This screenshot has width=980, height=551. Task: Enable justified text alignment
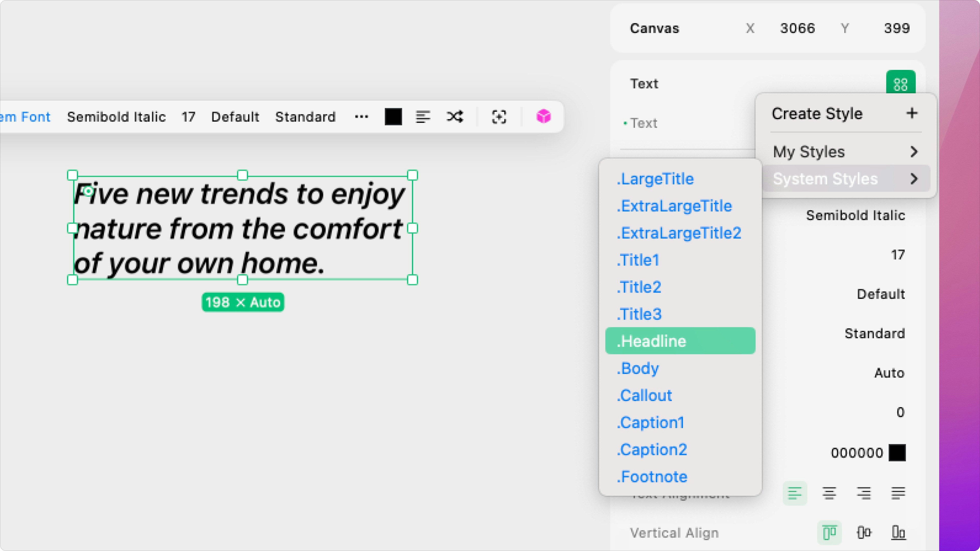(x=898, y=493)
